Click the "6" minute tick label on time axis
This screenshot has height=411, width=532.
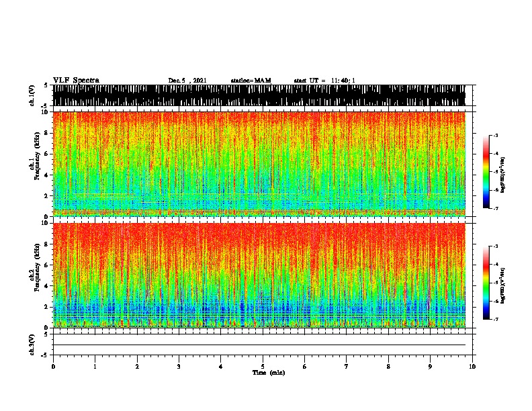pos(304,367)
